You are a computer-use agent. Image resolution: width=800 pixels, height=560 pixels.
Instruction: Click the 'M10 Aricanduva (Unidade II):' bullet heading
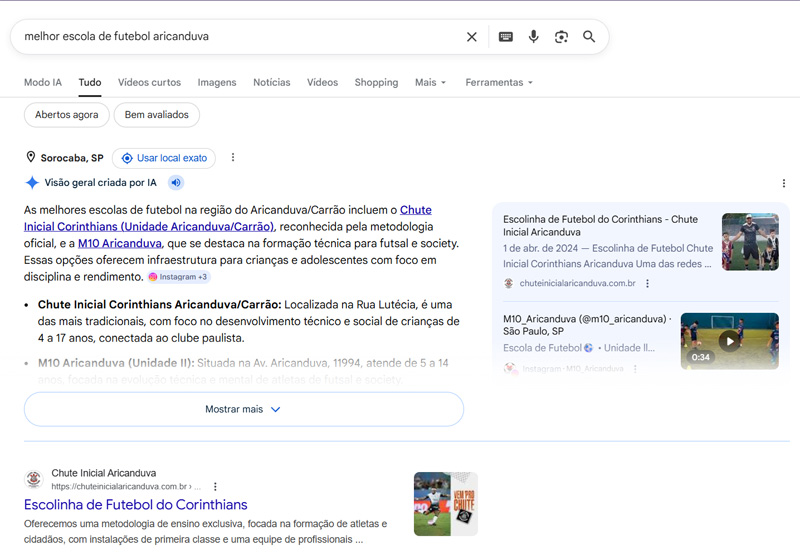[x=116, y=363]
